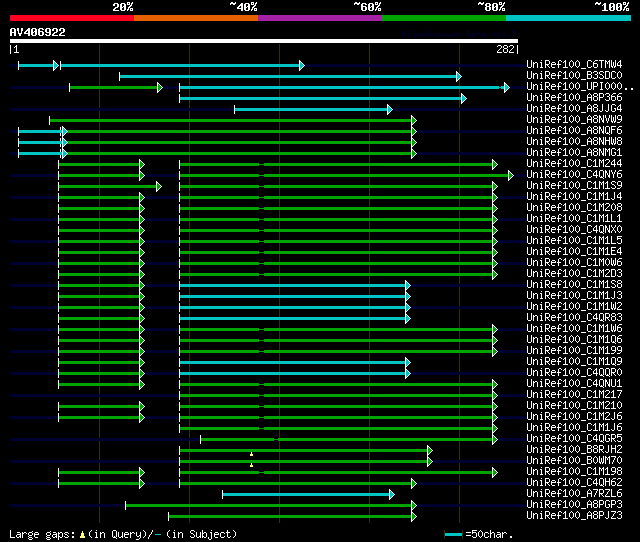Click the UniRef100_C1M1J6 label
Image resolution: width=640 pixels, height=542 pixels.
(x=574, y=428)
